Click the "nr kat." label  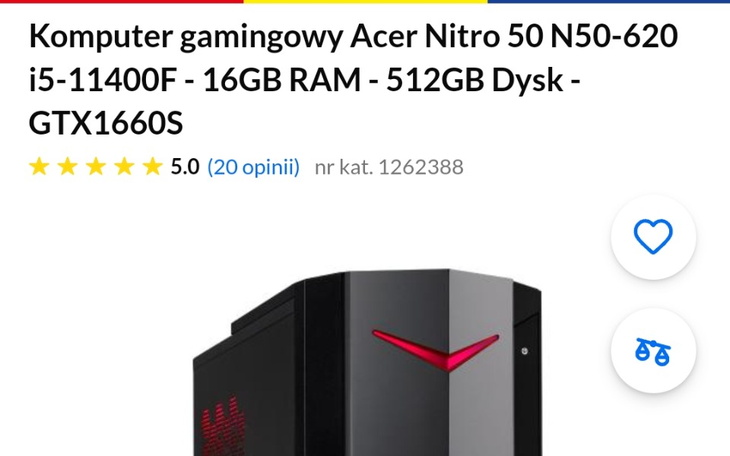(344, 167)
